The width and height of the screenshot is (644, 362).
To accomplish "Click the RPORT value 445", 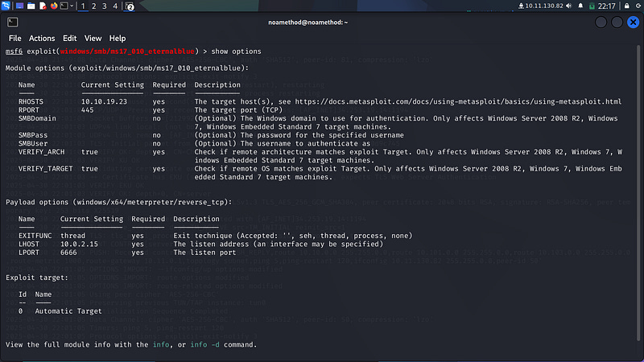I will [x=87, y=110].
